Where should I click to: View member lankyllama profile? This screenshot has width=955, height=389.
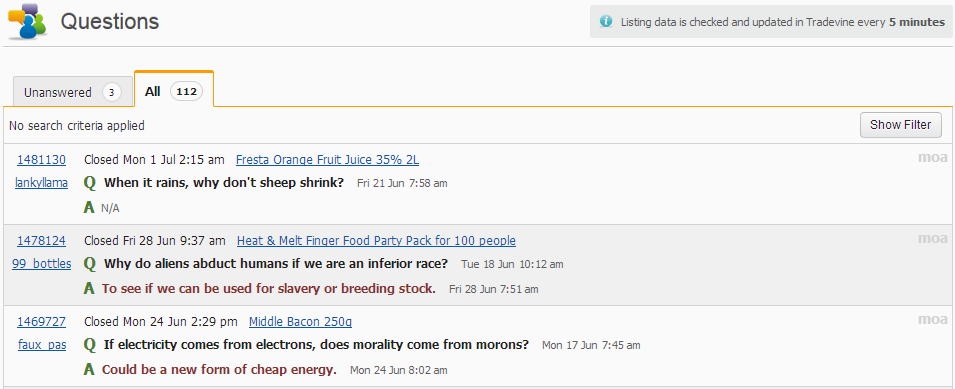[x=41, y=183]
